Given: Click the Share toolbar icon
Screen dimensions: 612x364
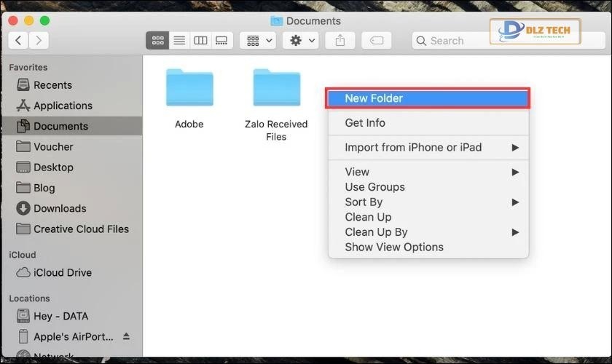Looking at the screenshot, I should tap(340, 41).
